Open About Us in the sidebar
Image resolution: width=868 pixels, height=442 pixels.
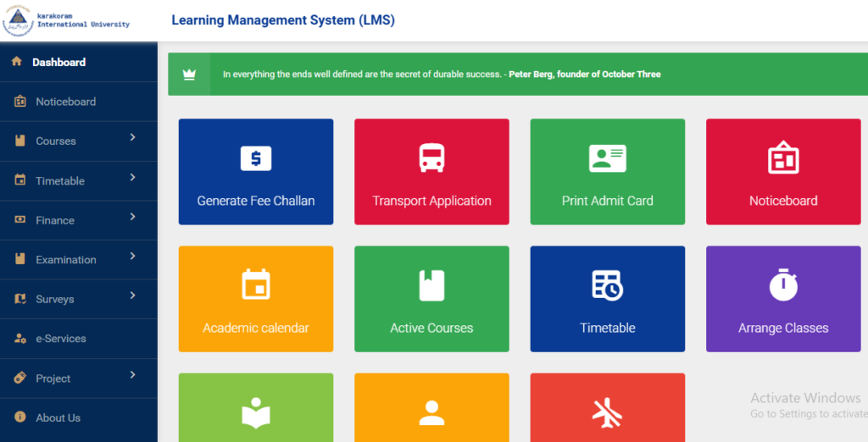79,417
